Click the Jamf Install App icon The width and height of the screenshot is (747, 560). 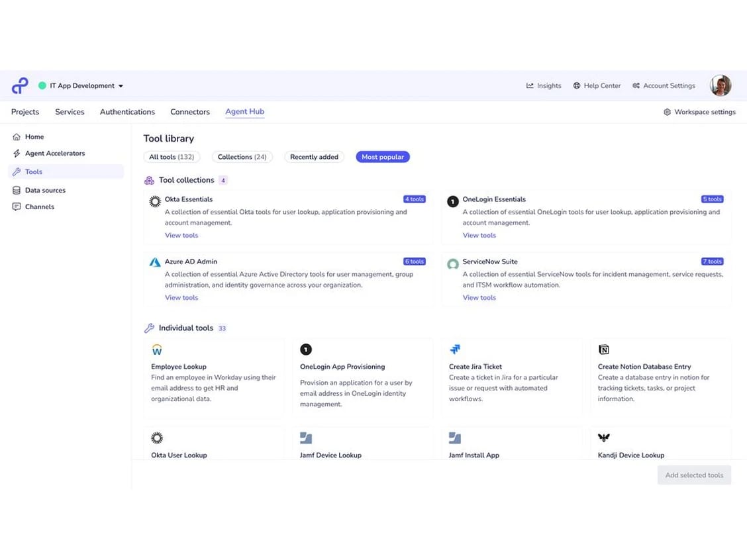[x=455, y=438]
